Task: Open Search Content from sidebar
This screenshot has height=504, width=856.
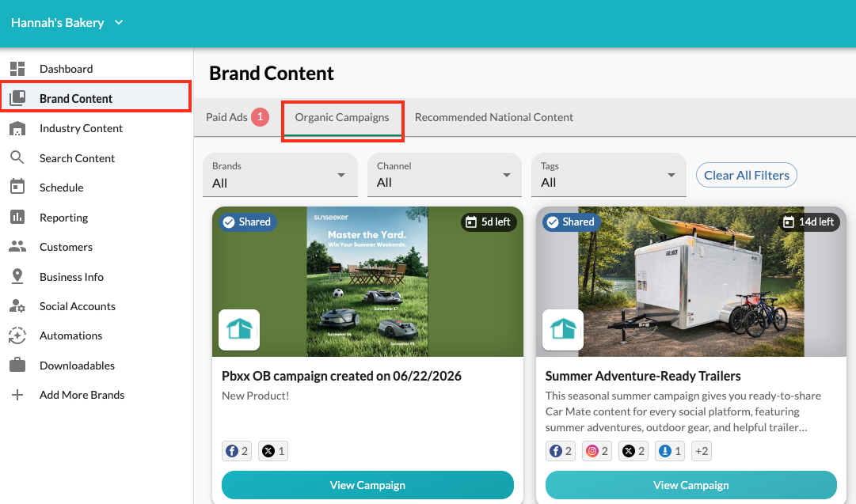Action: pos(96,158)
